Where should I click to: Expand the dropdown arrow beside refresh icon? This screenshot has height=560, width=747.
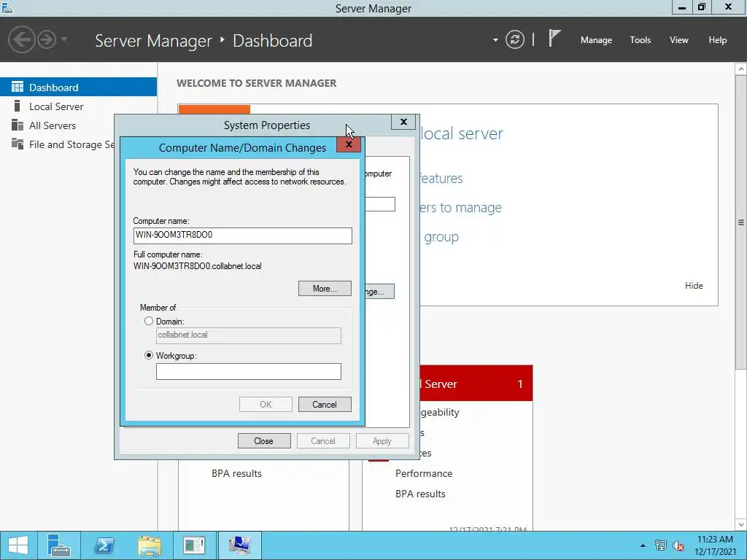[495, 40]
